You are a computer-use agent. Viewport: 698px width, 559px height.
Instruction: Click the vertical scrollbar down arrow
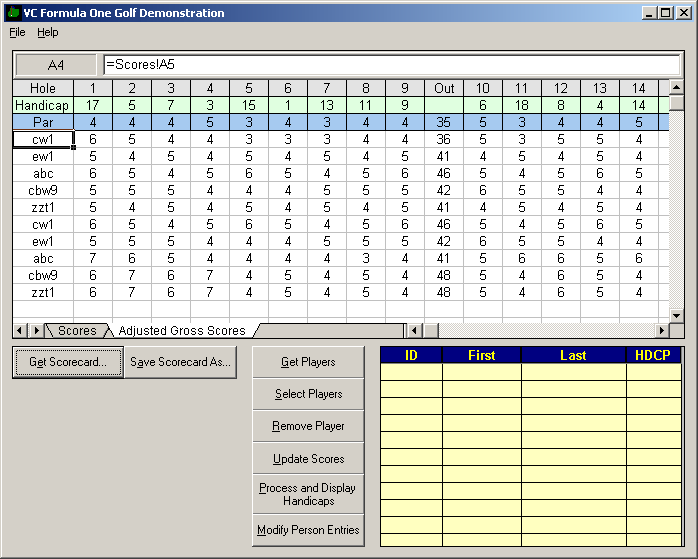point(676,315)
